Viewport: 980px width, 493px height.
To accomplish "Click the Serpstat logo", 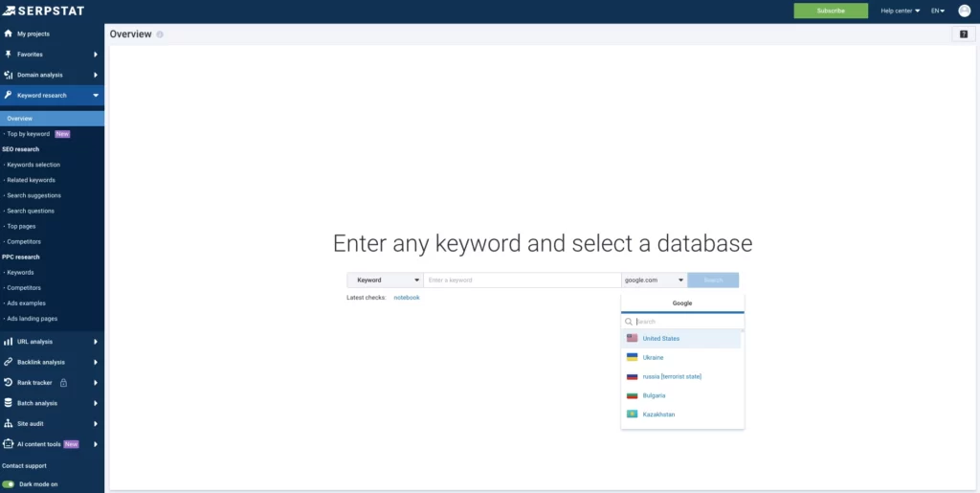I will tap(43, 11).
